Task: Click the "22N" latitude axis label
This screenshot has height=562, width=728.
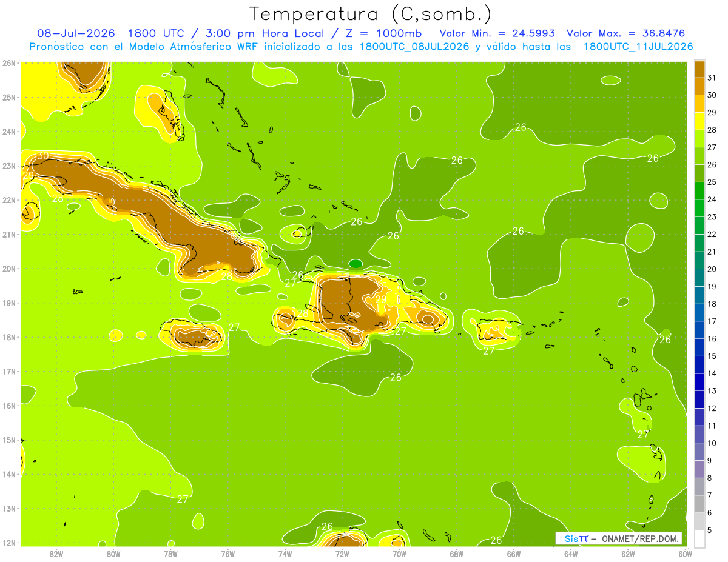Action: [8, 200]
